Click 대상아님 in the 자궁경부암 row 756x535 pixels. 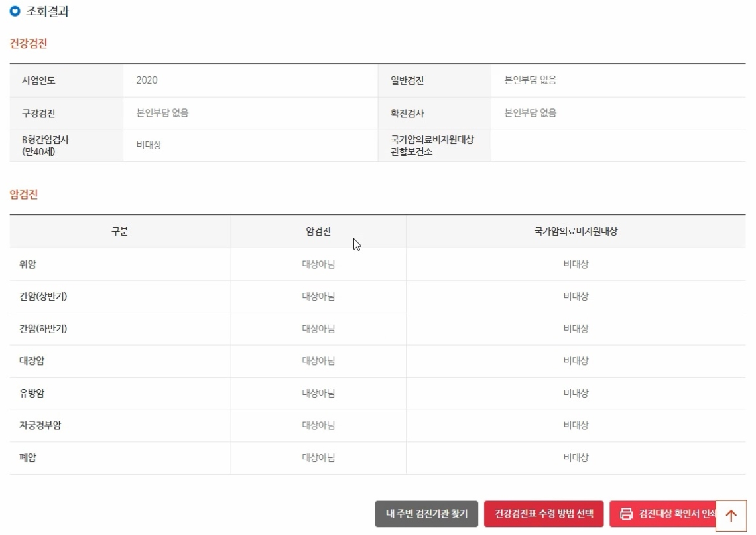318,426
